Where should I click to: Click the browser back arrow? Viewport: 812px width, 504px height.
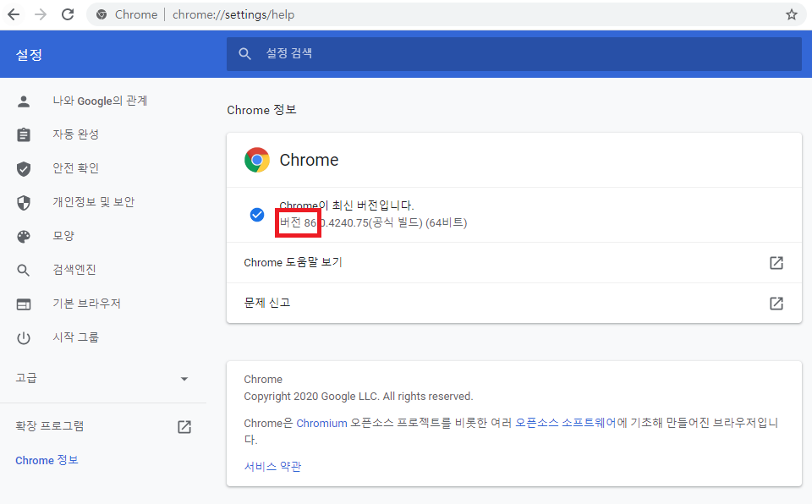(x=14, y=14)
